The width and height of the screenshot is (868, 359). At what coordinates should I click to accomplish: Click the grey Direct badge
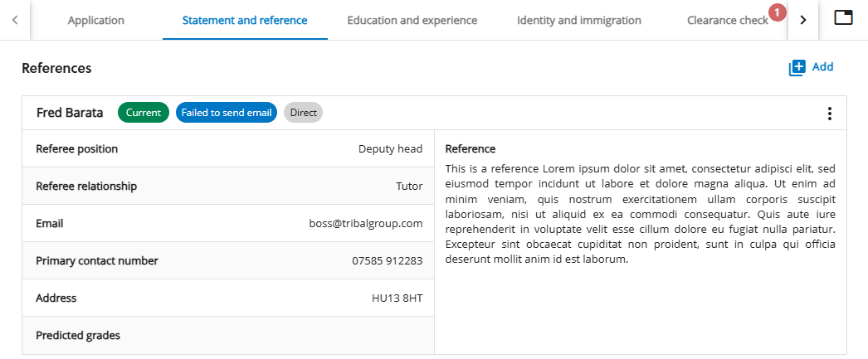click(303, 113)
